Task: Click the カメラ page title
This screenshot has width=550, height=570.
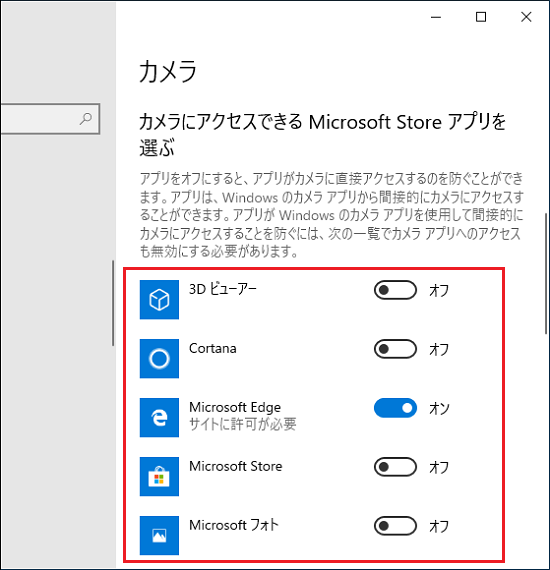Action: coord(168,71)
